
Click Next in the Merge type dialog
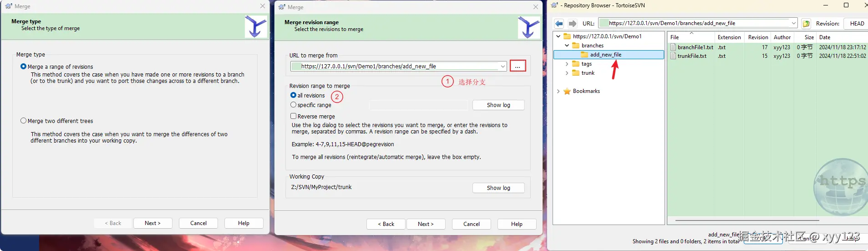[x=152, y=223]
